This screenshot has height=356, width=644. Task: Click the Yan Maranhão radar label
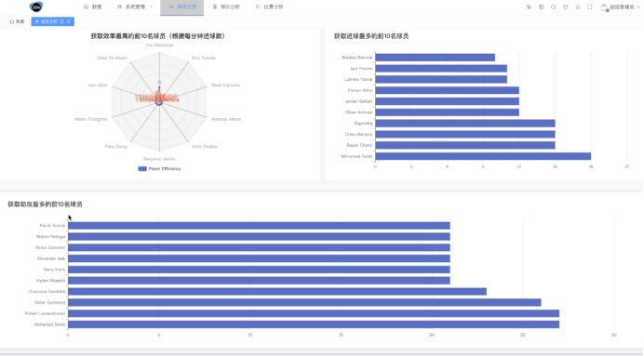(159, 46)
